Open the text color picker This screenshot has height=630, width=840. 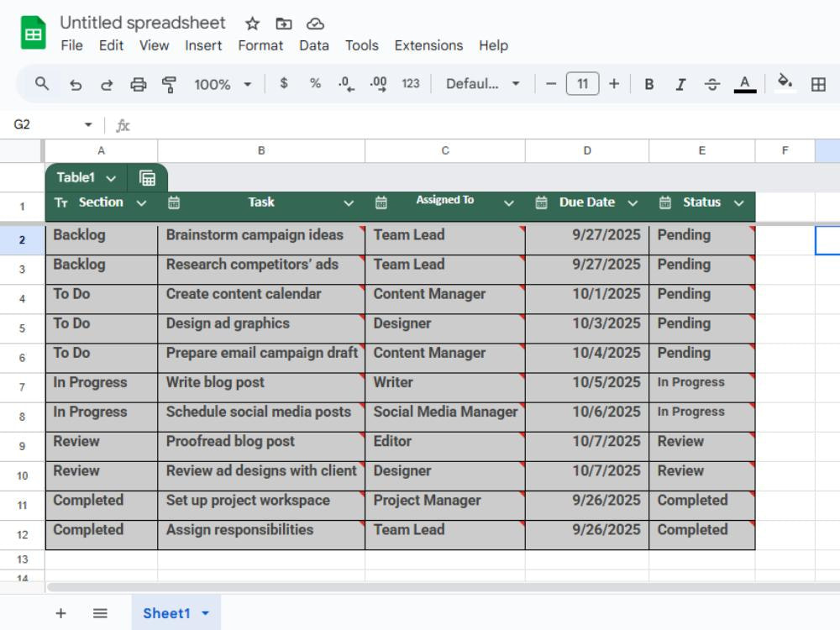744,83
